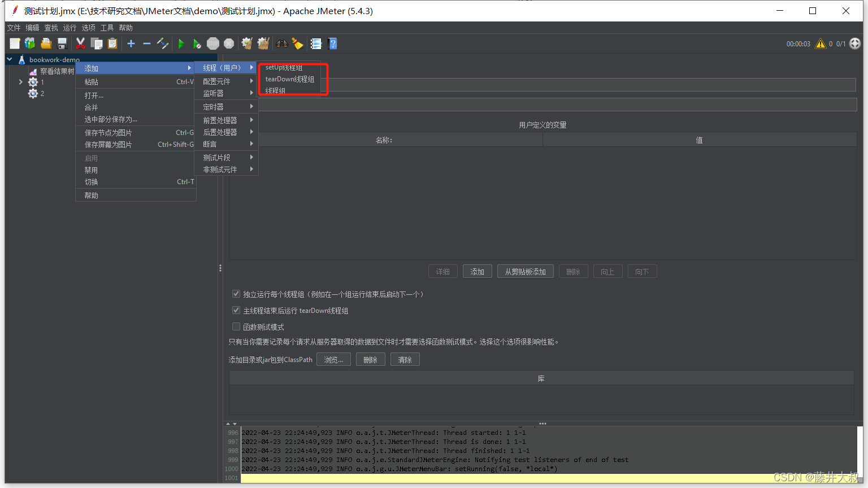Open the 文件 menu in the menu bar
Image resolution: width=868 pixels, height=488 pixels.
point(14,28)
